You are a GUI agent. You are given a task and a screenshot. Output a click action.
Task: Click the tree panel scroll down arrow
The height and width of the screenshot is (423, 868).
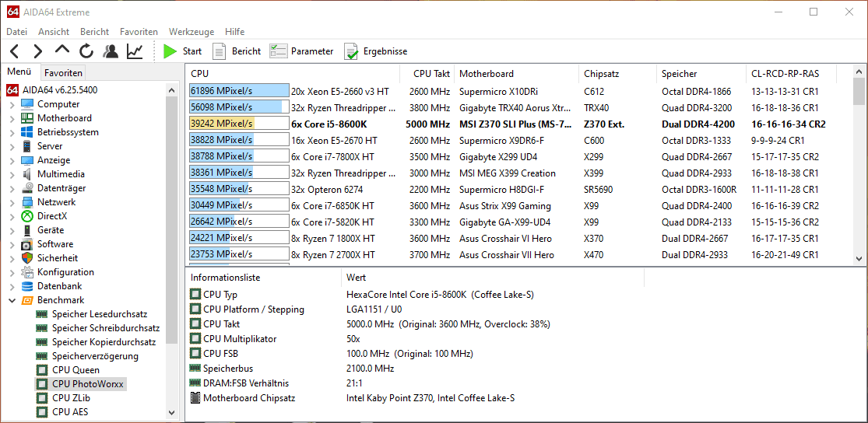(171, 412)
